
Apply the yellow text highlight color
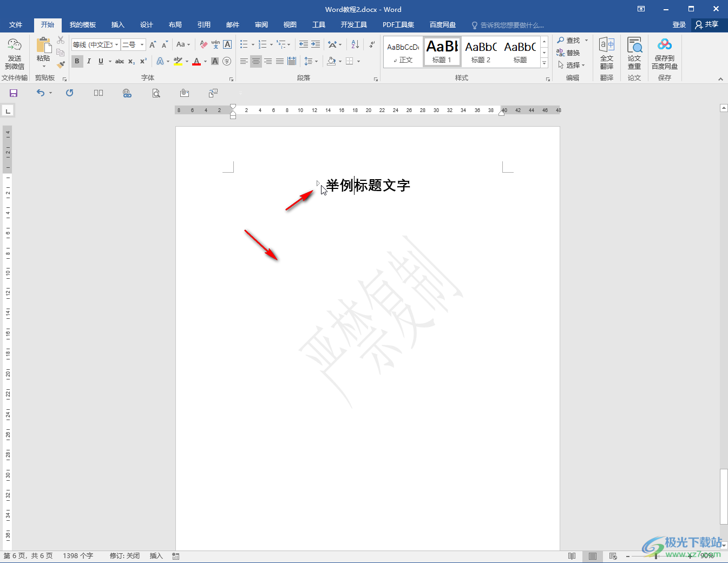click(x=178, y=61)
